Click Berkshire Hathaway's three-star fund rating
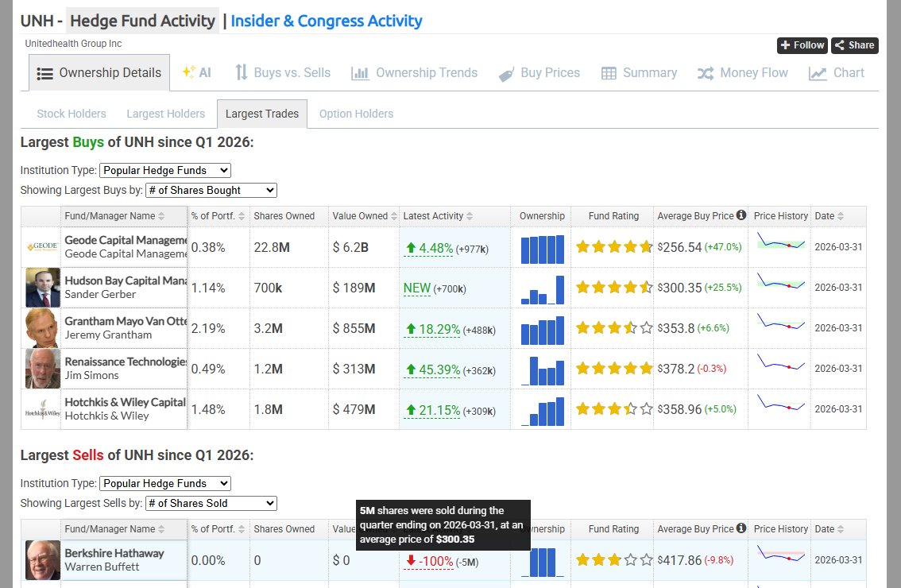 [614, 560]
